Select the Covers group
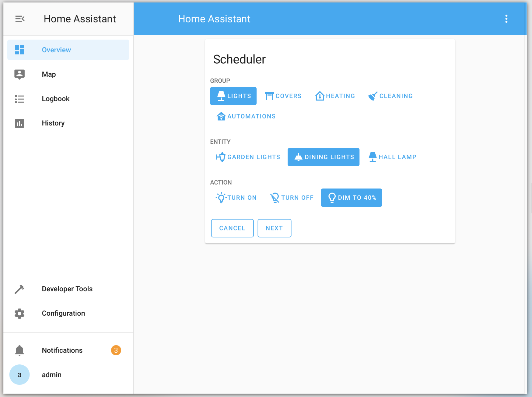This screenshot has width=532, height=397. pos(283,96)
